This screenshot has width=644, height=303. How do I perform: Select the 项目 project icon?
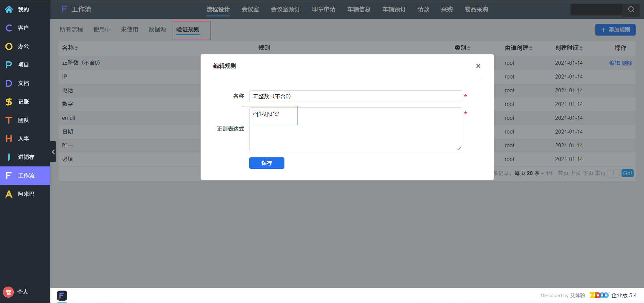9,65
